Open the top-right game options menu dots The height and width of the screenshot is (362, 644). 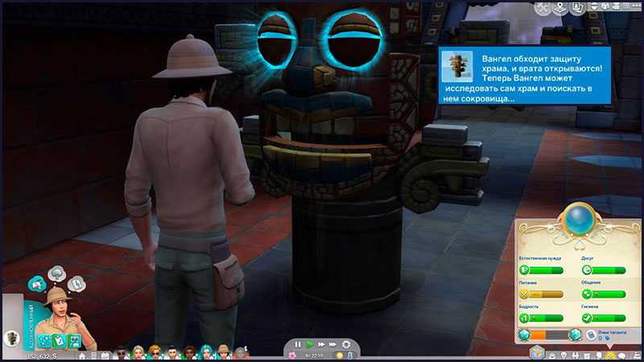click(636, 6)
